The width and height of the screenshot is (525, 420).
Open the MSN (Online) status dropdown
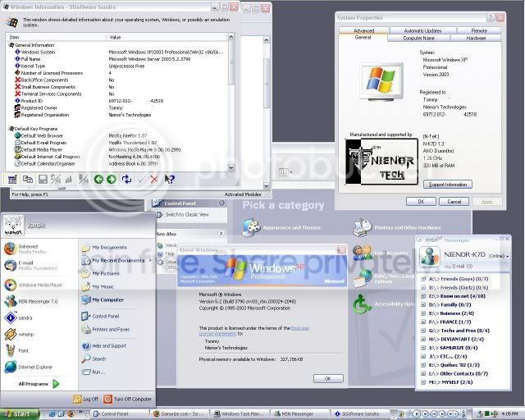pos(499,256)
